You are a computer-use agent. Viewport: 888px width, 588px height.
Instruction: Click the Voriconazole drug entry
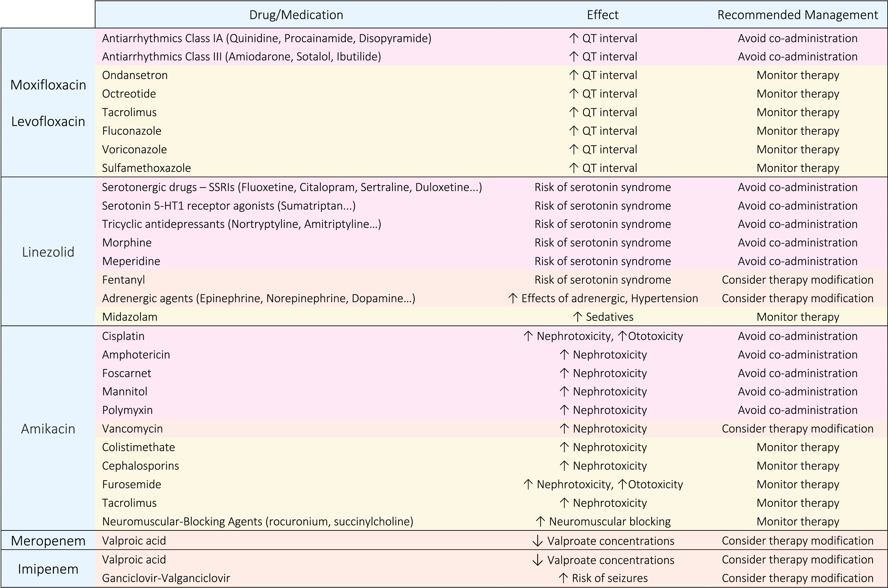click(134, 149)
